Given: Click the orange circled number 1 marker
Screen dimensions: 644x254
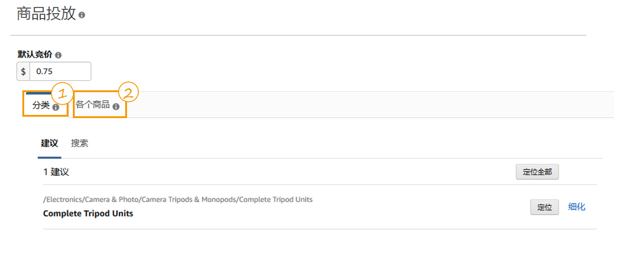Looking at the screenshot, I should point(62,93).
